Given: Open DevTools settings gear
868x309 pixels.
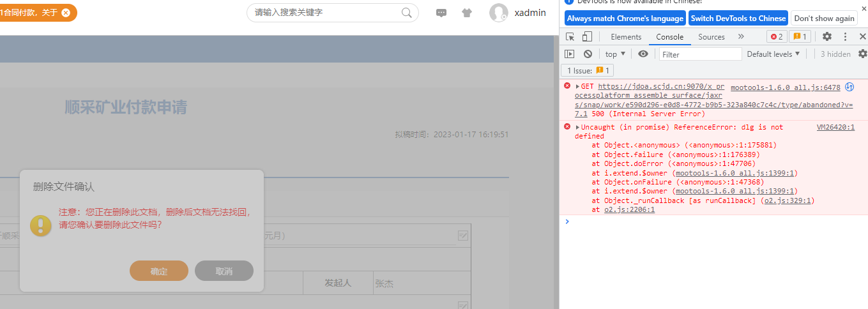Looking at the screenshot, I should tap(826, 36).
